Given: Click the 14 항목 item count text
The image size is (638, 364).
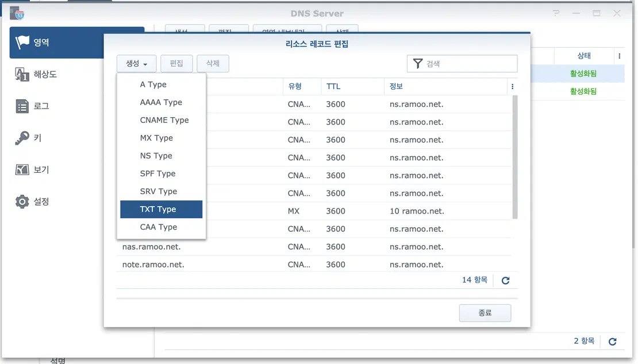Looking at the screenshot, I should point(474,280).
